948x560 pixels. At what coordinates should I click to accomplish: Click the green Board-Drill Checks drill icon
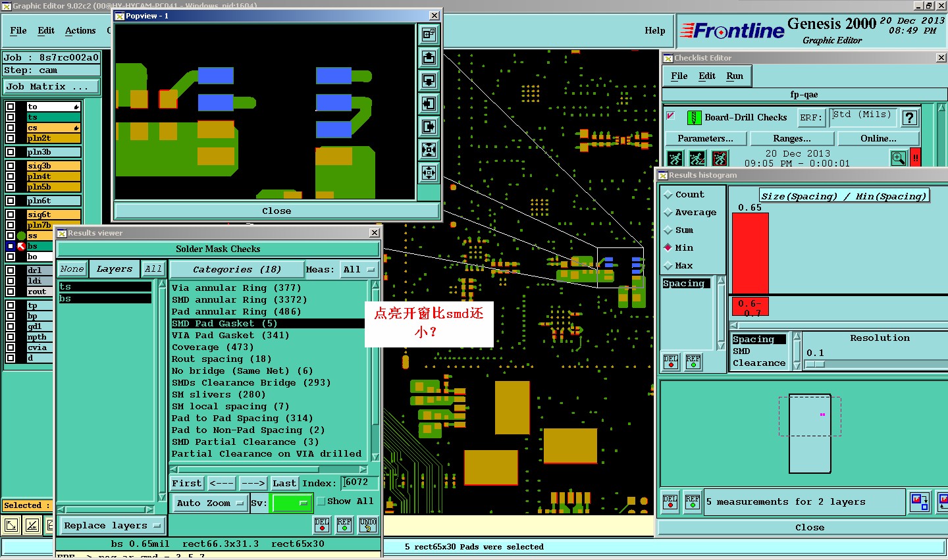click(694, 117)
